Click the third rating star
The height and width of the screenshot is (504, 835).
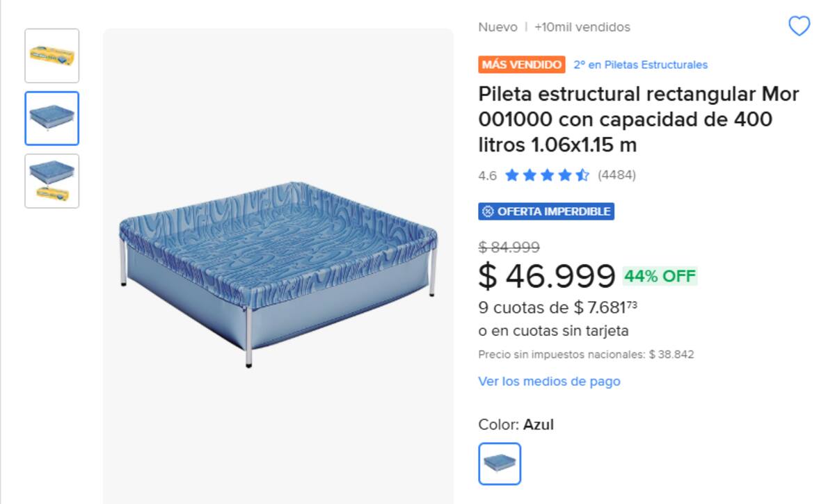coord(547,175)
